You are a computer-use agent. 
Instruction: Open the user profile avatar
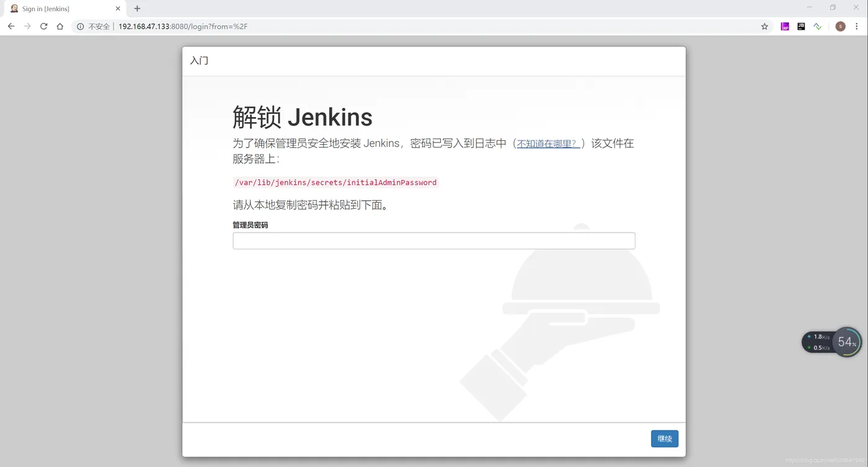point(840,26)
